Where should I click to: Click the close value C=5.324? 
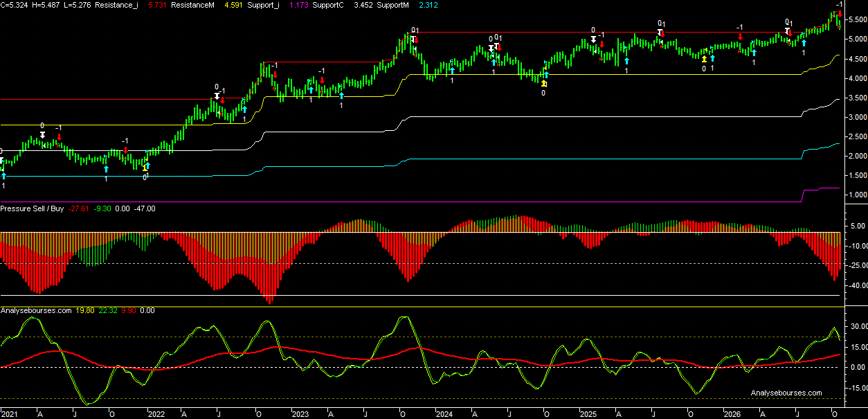(14, 4)
